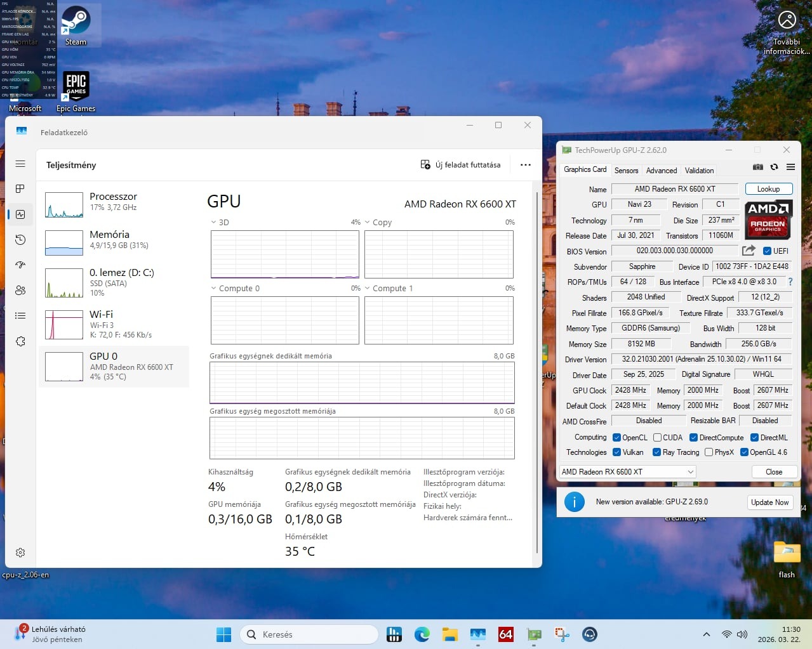Click the taskbar Keresés search box
Image resolution: width=812 pixels, height=649 pixels.
[x=309, y=634]
